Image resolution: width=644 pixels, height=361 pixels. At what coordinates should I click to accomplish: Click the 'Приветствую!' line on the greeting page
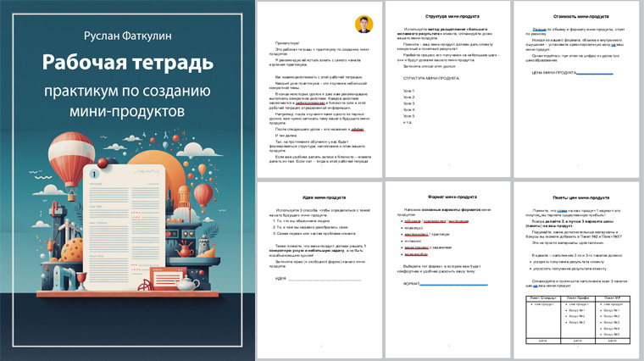[x=287, y=42]
